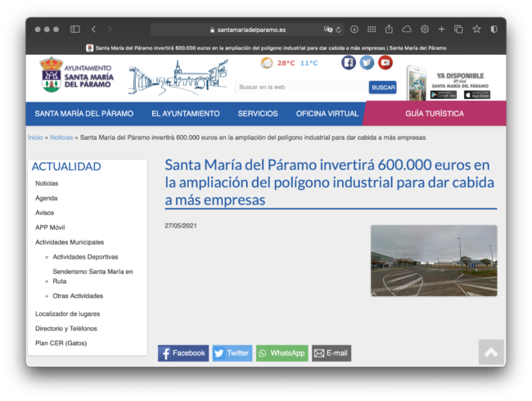This screenshot has width=532, height=401.
Task: Click the Share icon in toolbar
Action: 389,29
